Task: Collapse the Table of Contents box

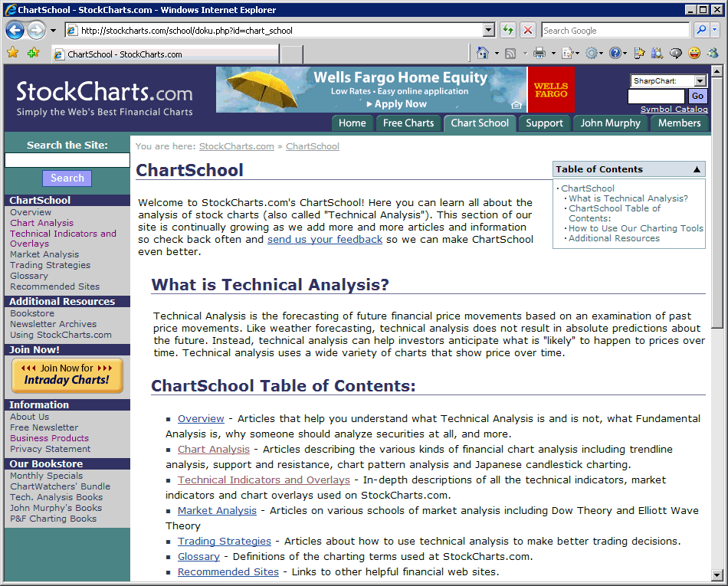Action: click(697, 169)
